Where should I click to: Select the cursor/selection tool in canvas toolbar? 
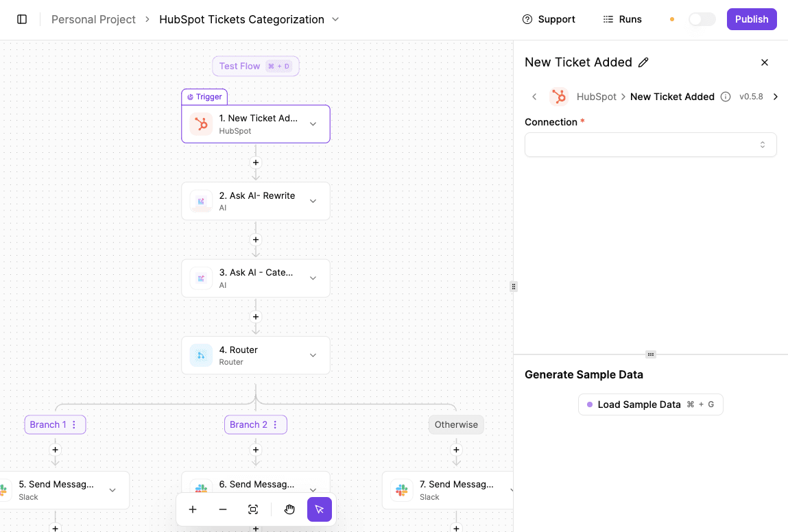(x=320, y=509)
